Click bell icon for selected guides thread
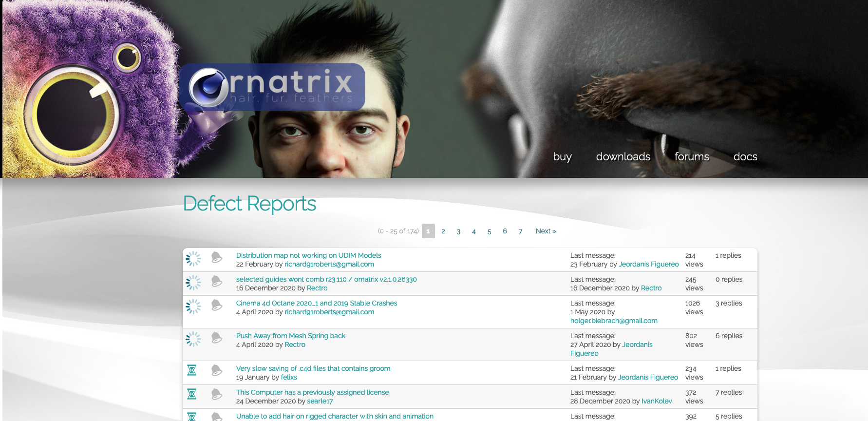 click(217, 281)
